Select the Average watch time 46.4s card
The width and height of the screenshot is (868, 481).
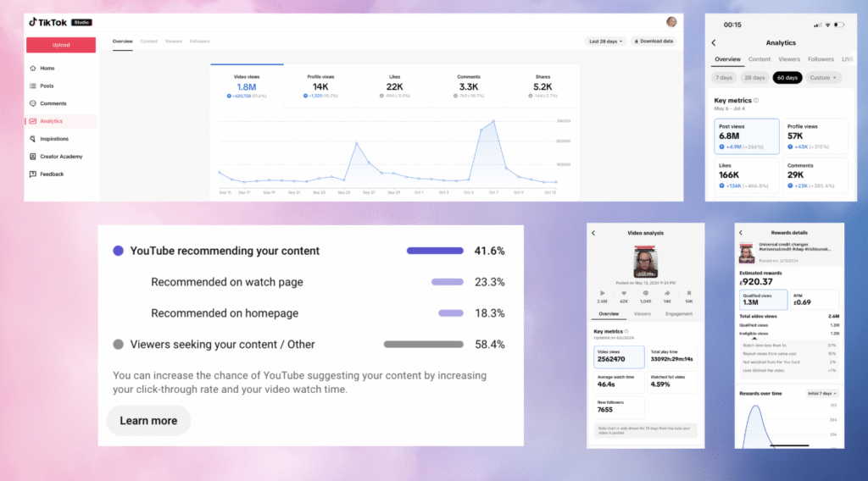[619, 381]
